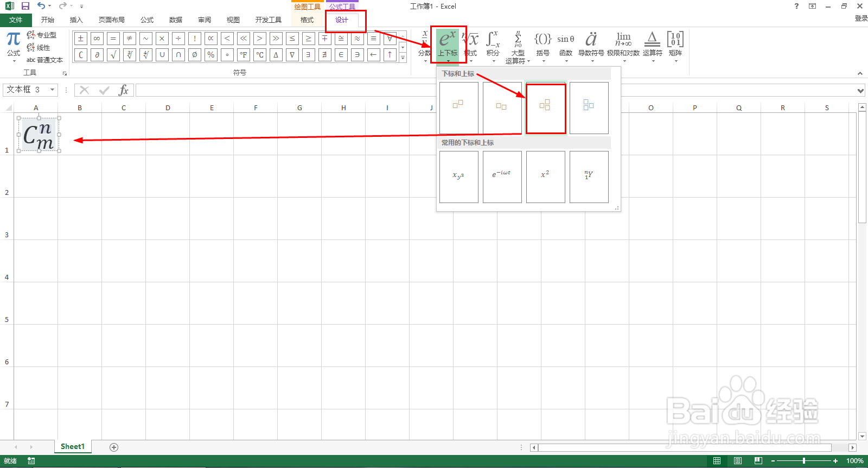Click the Save icon in quick access toolbar
This screenshot has width=868, height=468.
pyautogui.click(x=25, y=6)
